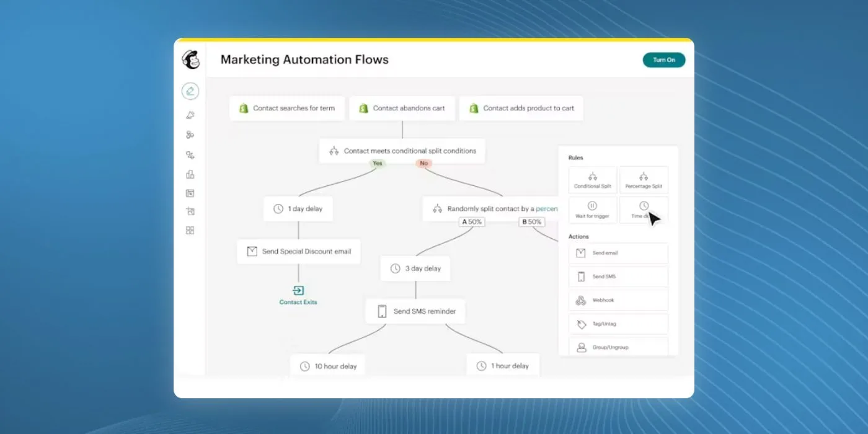Add a Percentage Split rule from panel
868x434 pixels.
point(644,180)
